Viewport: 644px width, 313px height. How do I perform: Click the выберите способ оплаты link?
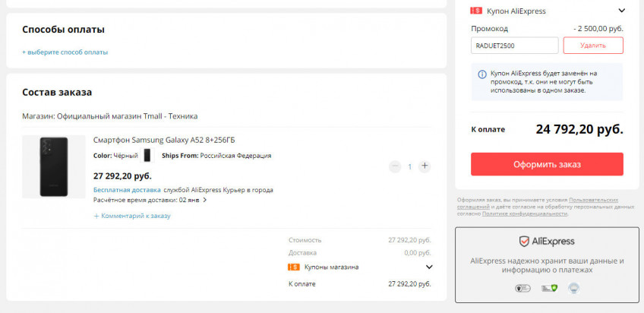pos(65,52)
